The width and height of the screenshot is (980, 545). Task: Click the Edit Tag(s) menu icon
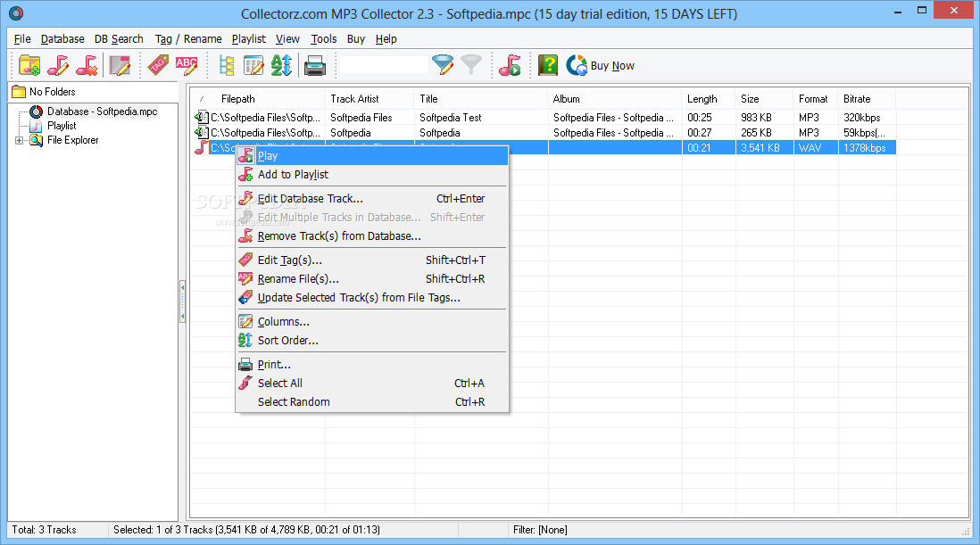[245, 260]
